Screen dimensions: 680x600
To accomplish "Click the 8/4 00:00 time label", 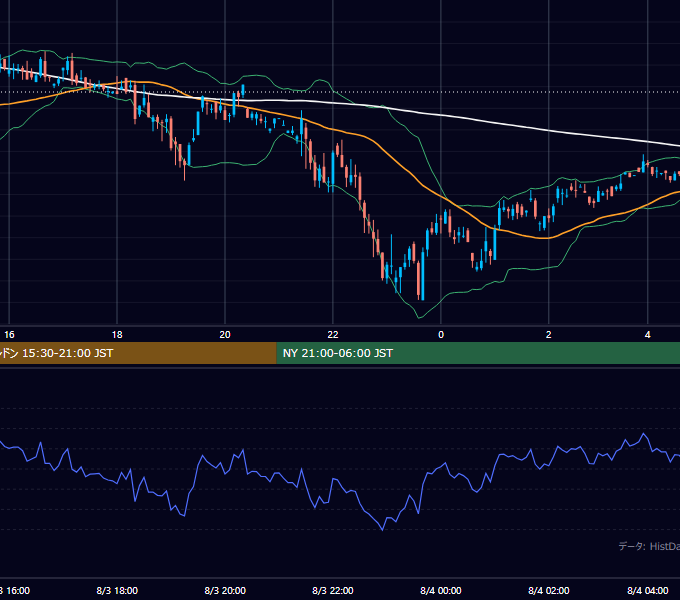I will click(441, 590).
